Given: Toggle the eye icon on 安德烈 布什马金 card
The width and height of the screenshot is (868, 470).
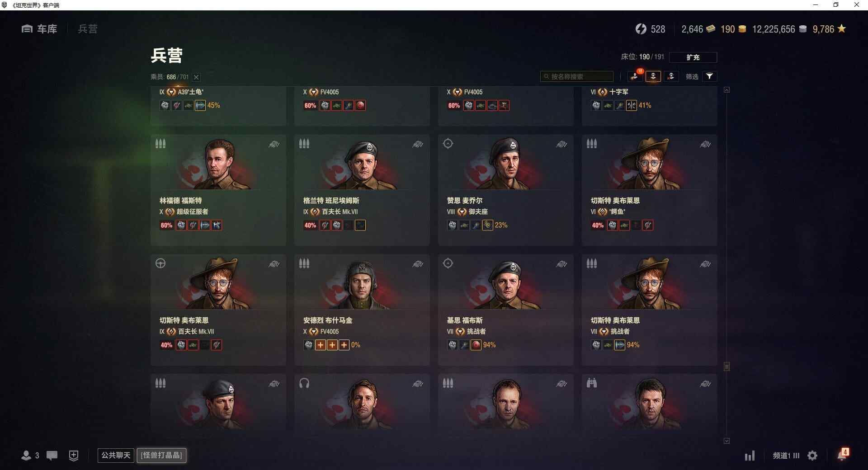Looking at the screenshot, I should pos(418,264).
